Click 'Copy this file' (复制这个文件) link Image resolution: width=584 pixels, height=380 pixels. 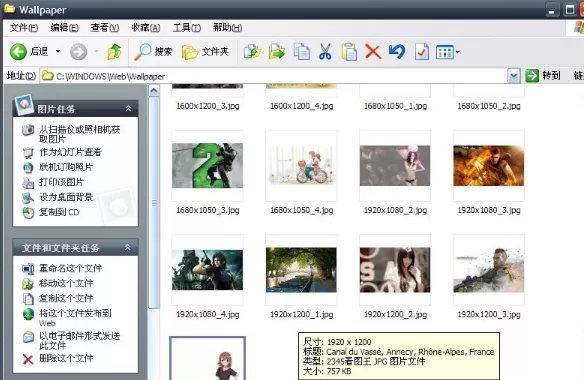point(66,298)
